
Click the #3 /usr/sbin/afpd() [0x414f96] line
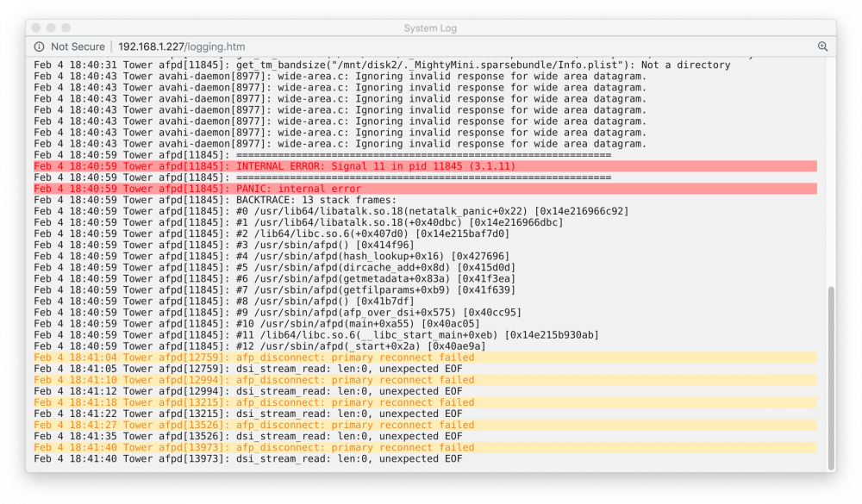click(x=224, y=246)
